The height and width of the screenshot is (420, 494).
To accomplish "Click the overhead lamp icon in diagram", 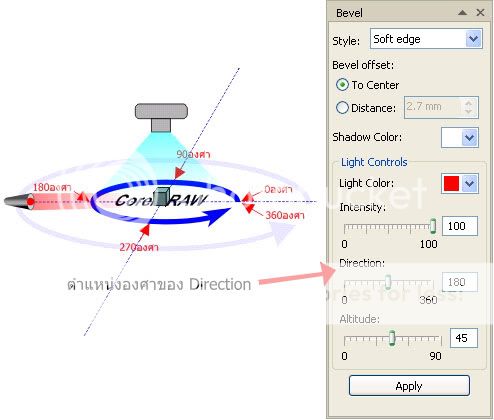I will click(161, 117).
